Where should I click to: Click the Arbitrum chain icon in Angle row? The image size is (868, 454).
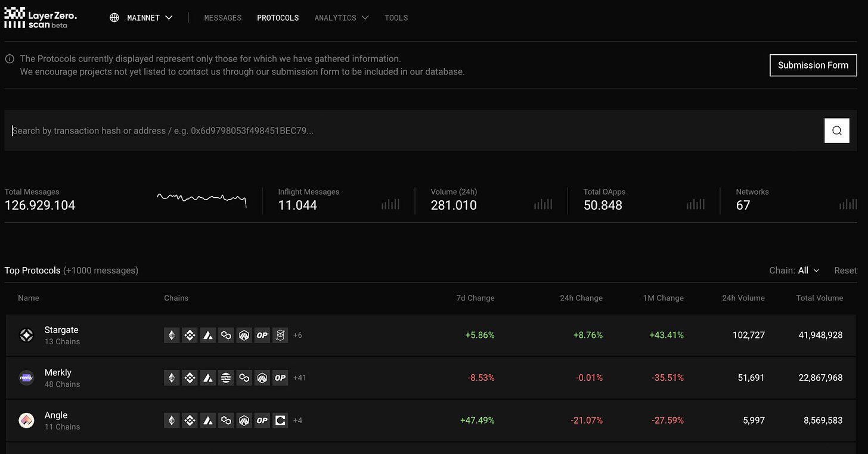point(244,421)
